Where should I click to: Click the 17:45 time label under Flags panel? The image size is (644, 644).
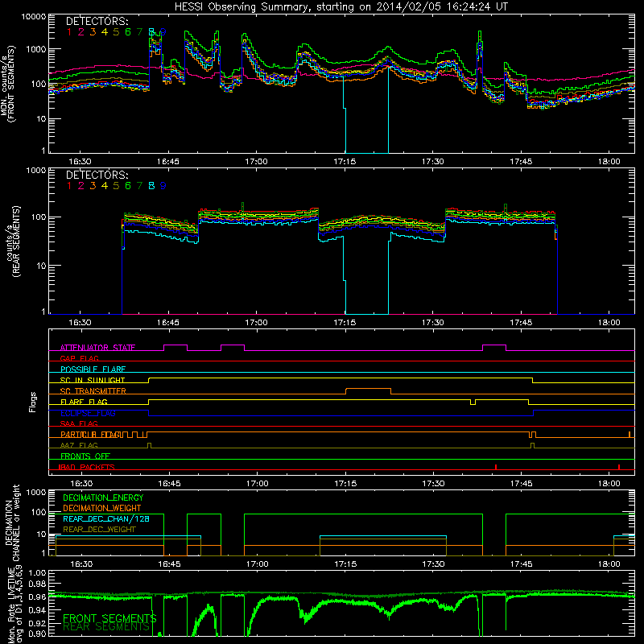pyautogui.click(x=521, y=484)
